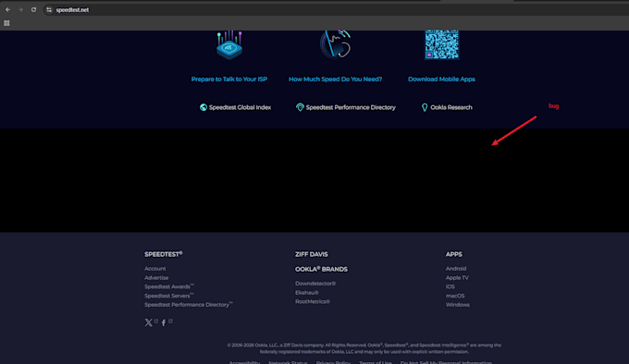Visit Speedtest on X (Twitter) icon
629x364 pixels.
pos(148,322)
